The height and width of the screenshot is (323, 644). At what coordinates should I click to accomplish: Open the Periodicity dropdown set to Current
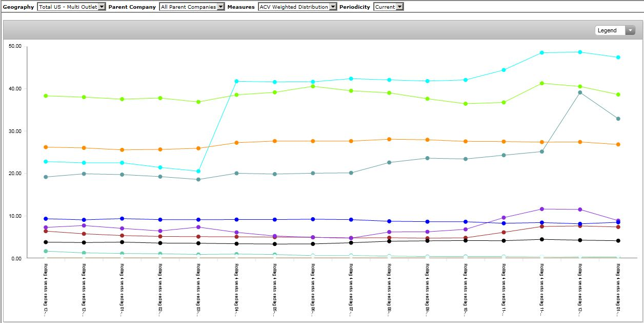tap(388, 7)
